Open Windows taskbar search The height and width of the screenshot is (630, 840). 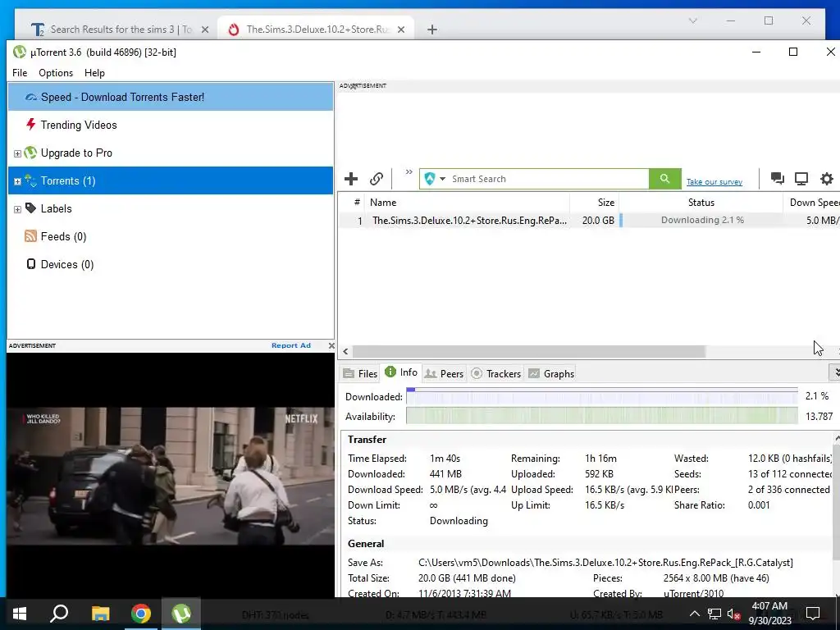pyautogui.click(x=59, y=614)
